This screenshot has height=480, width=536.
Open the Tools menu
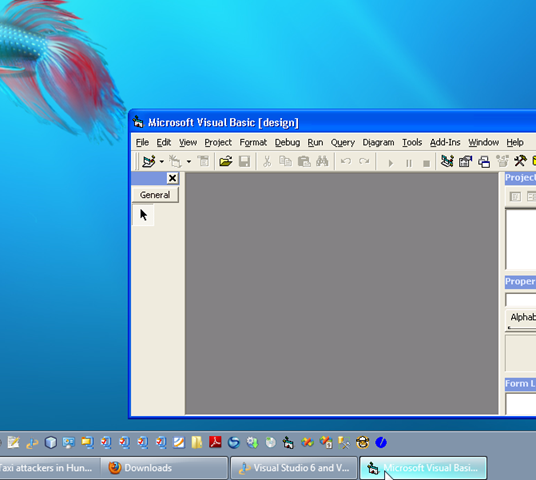(x=412, y=142)
